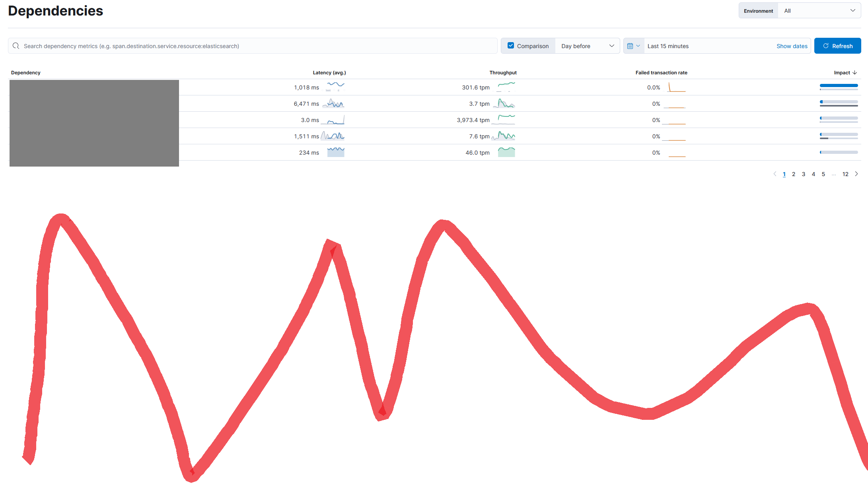The image size is (868, 487).
Task: Go to page 5
Action: coord(823,174)
